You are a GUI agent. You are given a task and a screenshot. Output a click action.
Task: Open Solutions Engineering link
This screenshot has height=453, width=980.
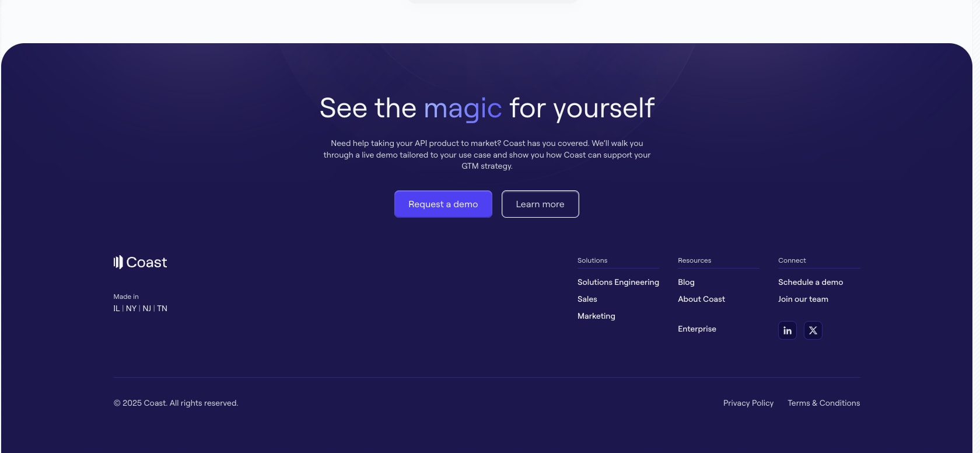click(x=618, y=282)
